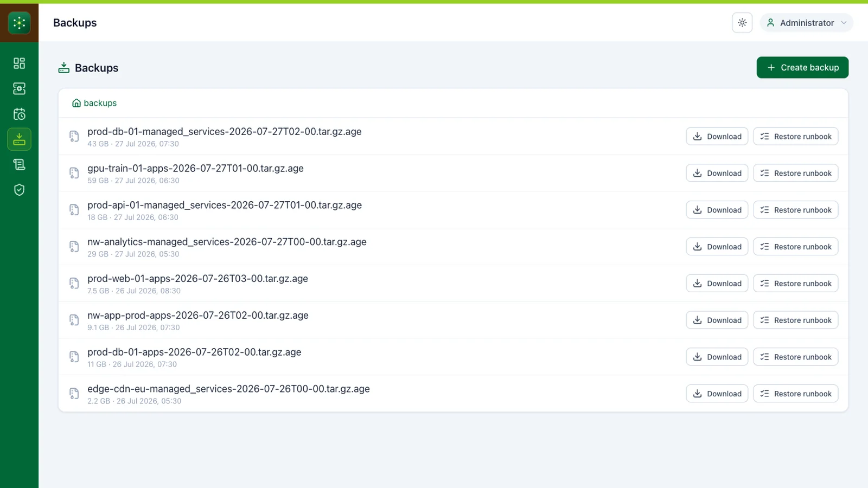Download nw-app-prod-apps backup
This screenshot has height=488, width=868.
[x=717, y=320]
